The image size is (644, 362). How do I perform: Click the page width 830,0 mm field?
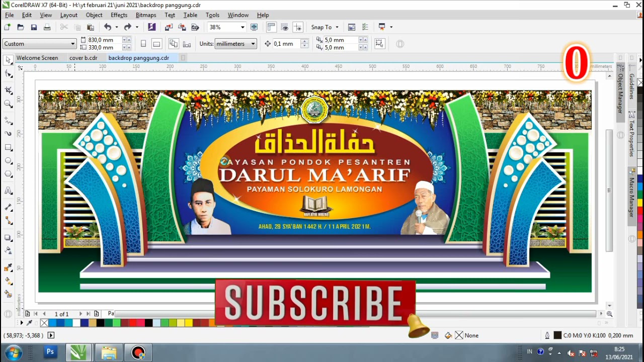[x=104, y=40]
